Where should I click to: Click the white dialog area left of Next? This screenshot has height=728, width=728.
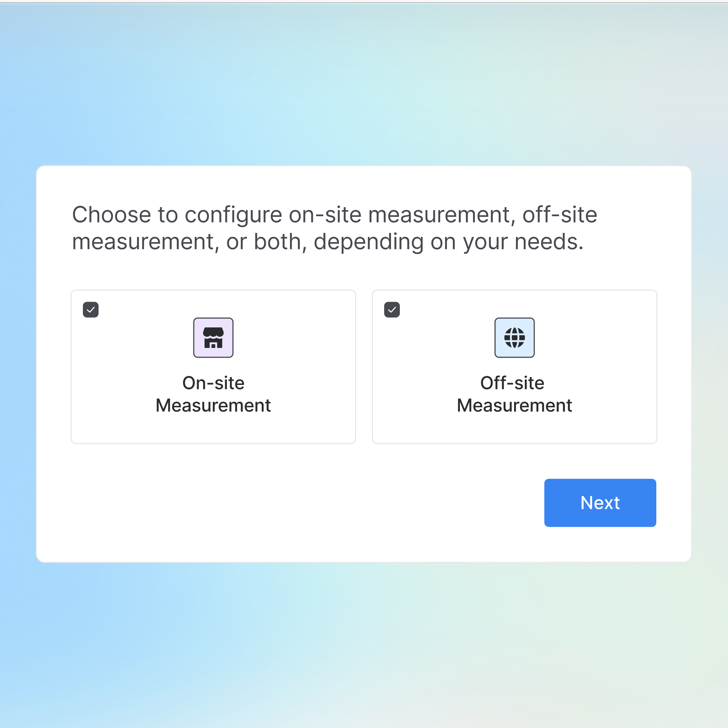(339, 503)
